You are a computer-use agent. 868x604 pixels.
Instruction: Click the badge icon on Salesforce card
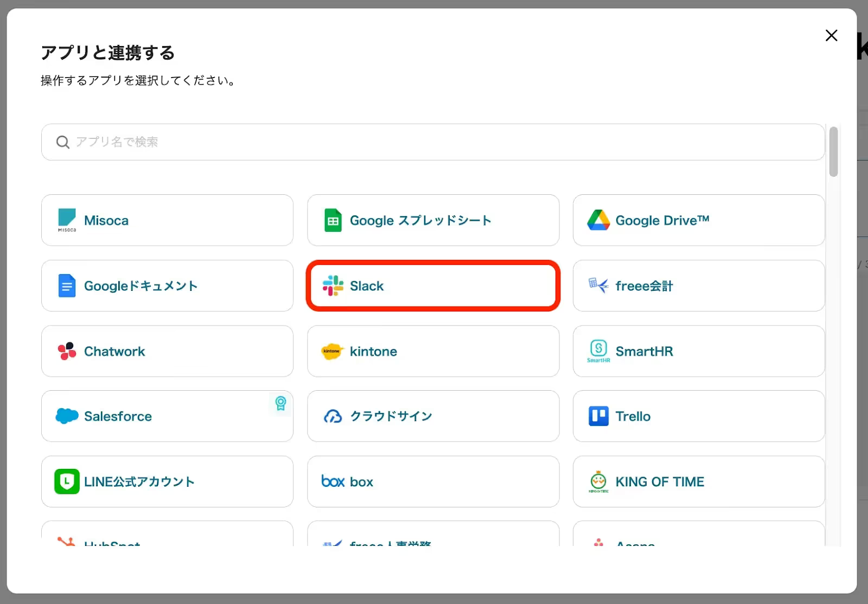[280, 403]
